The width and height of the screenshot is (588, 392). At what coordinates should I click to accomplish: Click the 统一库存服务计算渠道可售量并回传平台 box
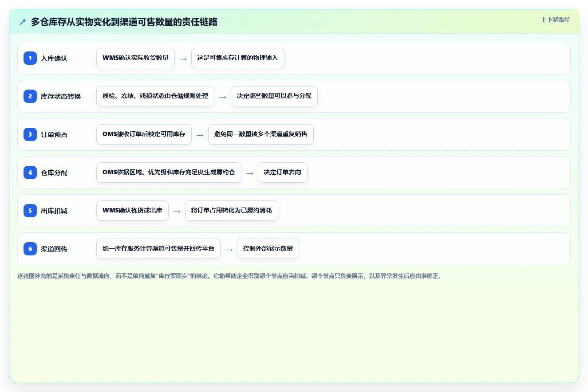tap(158, 249)
